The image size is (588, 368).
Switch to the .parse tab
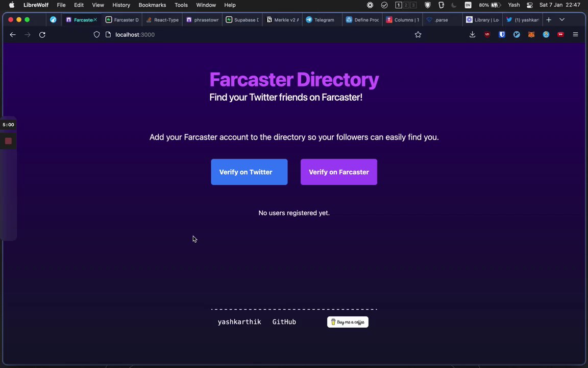[443, 19]
